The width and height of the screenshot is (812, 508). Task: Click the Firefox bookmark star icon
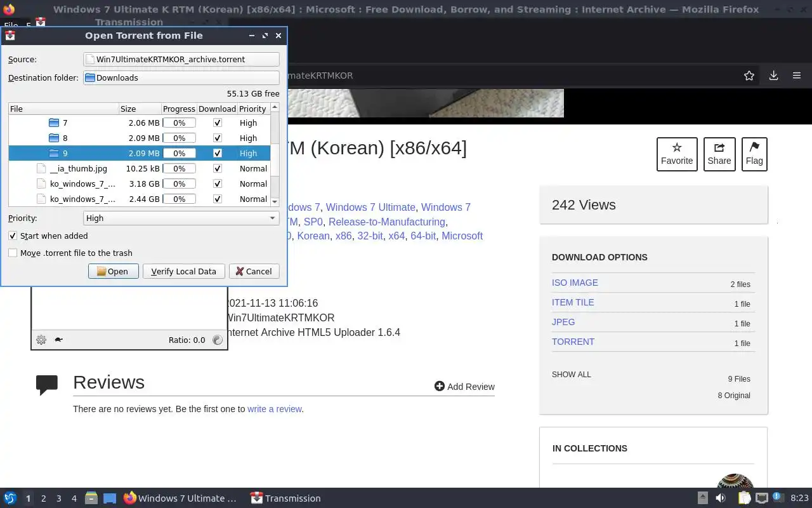point(749,76)
